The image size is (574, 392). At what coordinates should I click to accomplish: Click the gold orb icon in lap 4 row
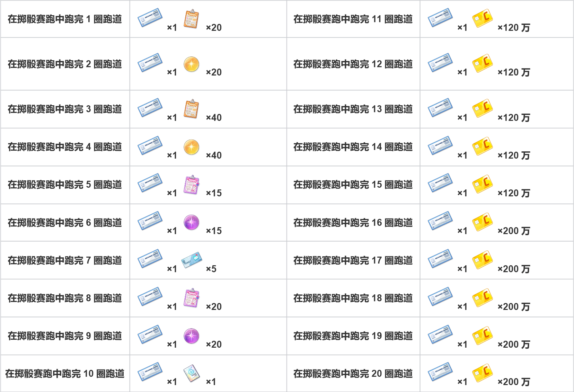pyautogui.click(x=191, y=147)
